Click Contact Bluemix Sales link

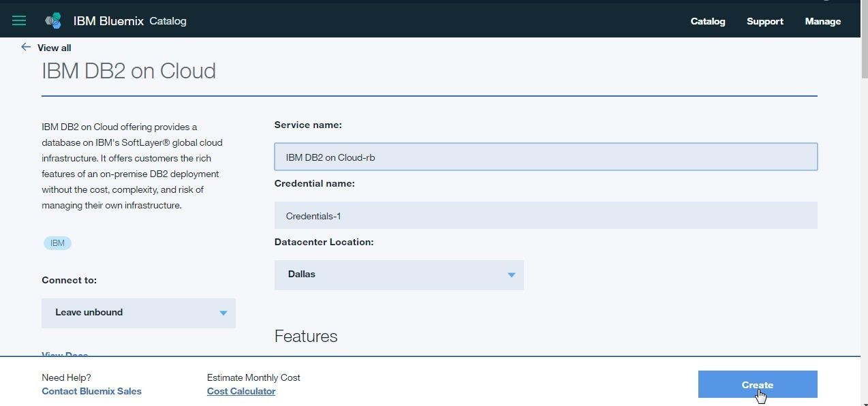coord(91,391)
